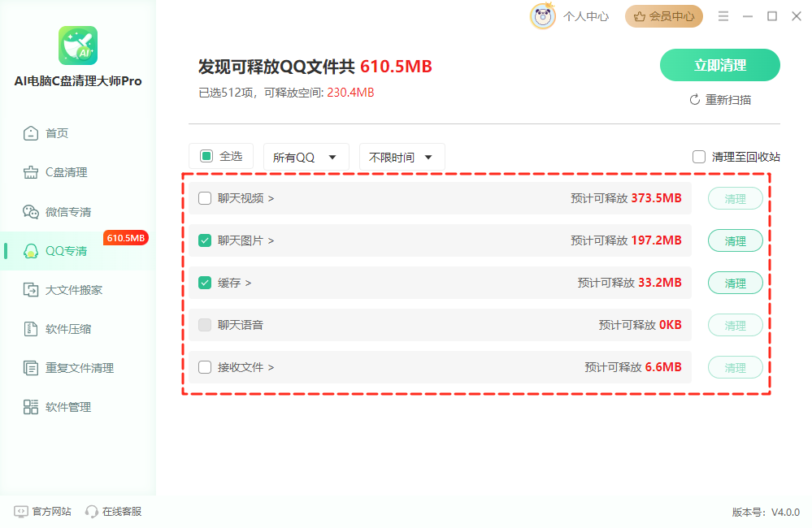Viewport: 812px width, 528px height.
Task: Expand the 聊天图片 details chevron
Action: pos(271,240)
